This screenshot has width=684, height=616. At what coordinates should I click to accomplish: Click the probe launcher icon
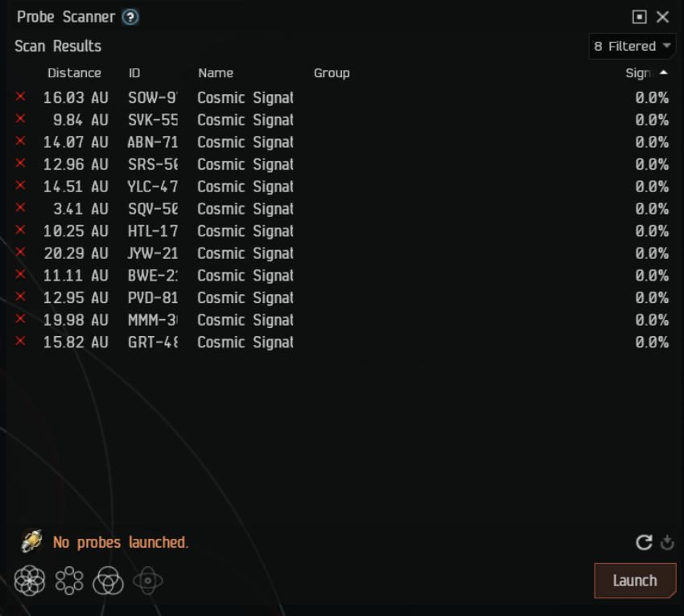click(x=31, y=542)
